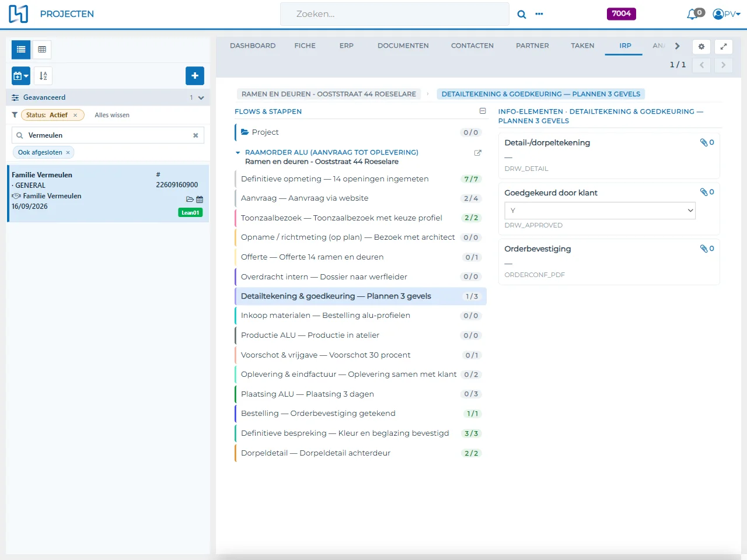Click the next page arrow

[x=723, y=65]
